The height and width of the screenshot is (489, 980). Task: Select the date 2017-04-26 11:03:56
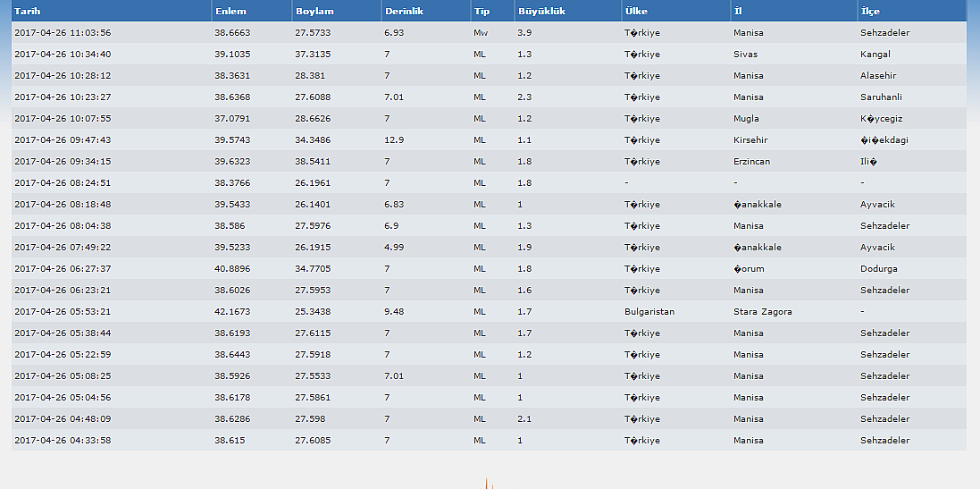click(x=63, y=32)
